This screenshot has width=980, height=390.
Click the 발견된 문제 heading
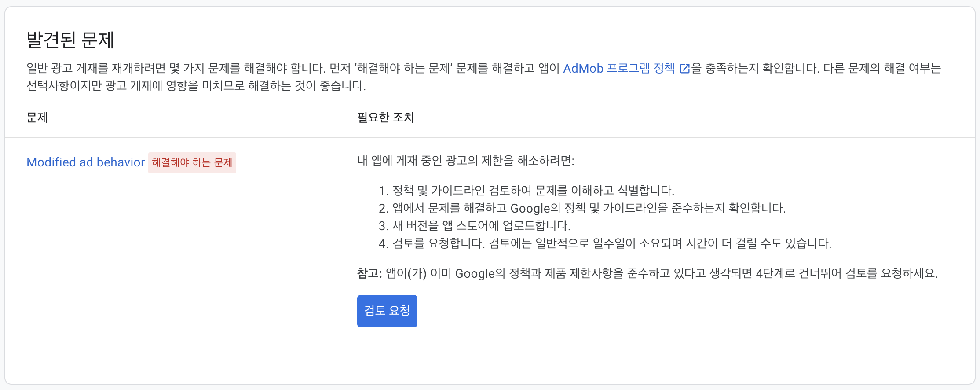coord(70,40)
